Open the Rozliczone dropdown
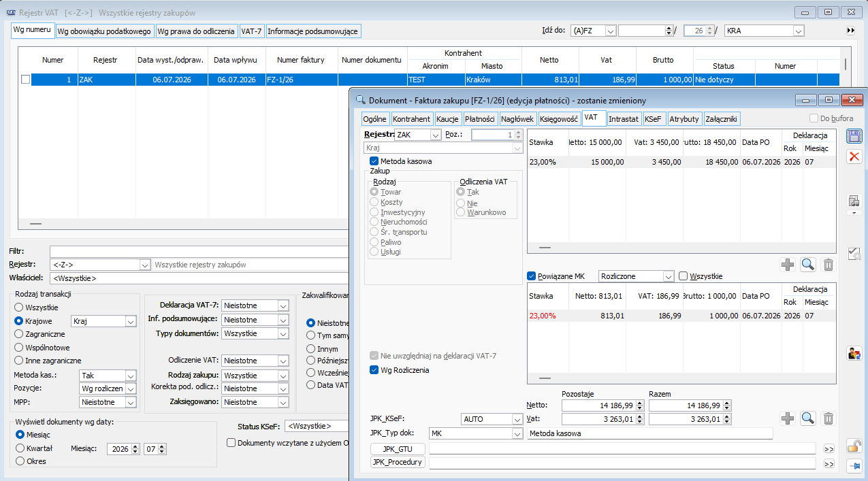 pos(667,276)
